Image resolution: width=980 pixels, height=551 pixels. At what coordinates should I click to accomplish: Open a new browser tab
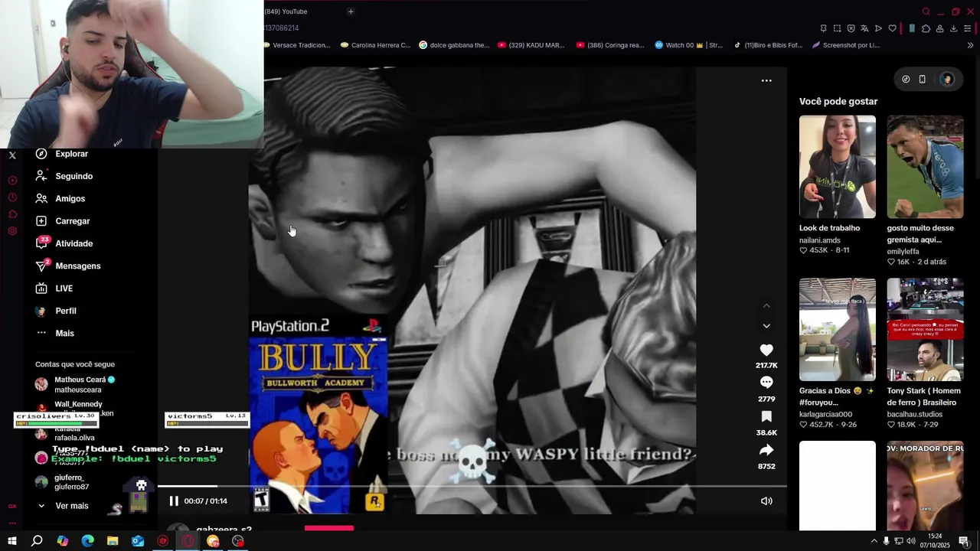click(351, 11)
